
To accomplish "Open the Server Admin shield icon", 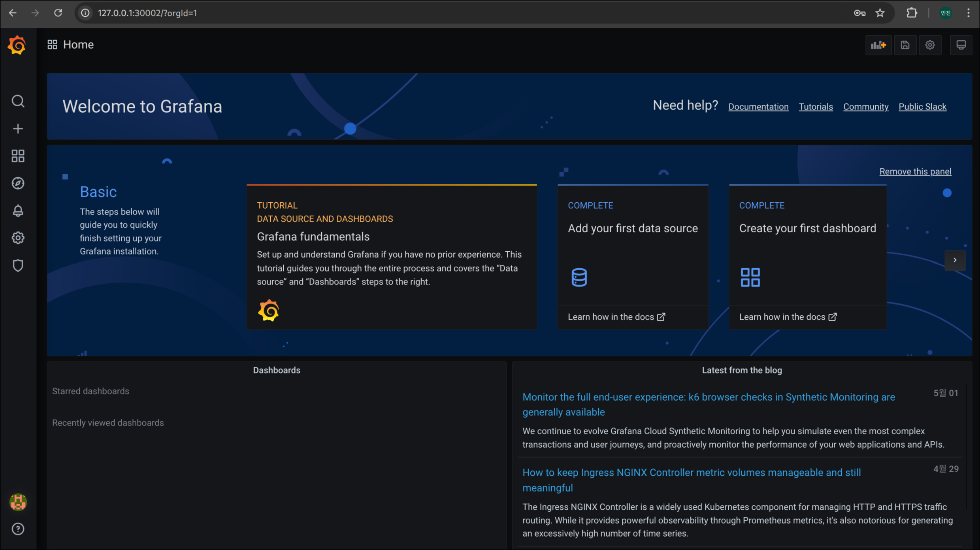I will [18, 266].
